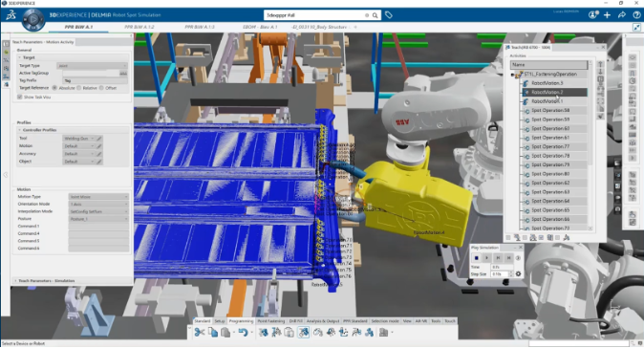Image resolution: width=644 pixels, height=348 pixels.
Task: Click the move down arrow in the Teach panel
Action: 600,73
